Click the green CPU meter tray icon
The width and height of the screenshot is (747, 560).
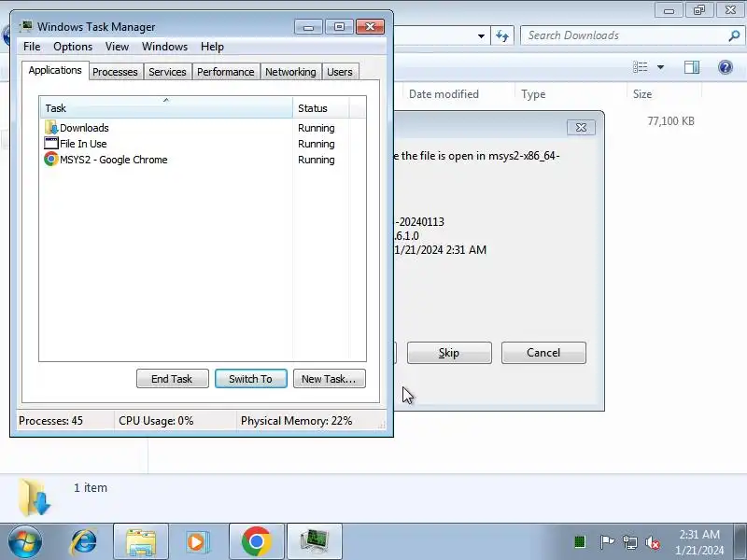click(580, 542)
